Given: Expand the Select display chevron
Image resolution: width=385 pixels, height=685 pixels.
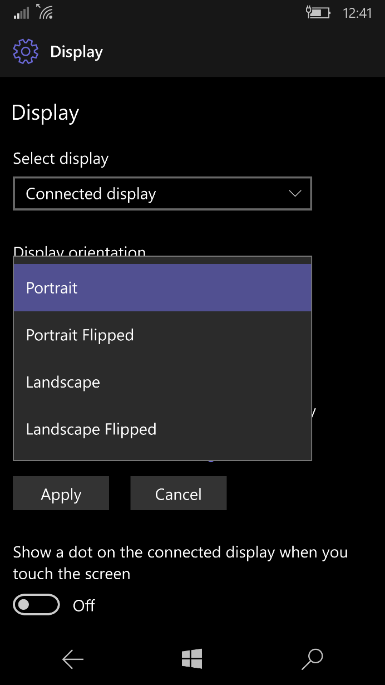Looking at the screenshot, I should pyautogui.click(x=295, y=193).
